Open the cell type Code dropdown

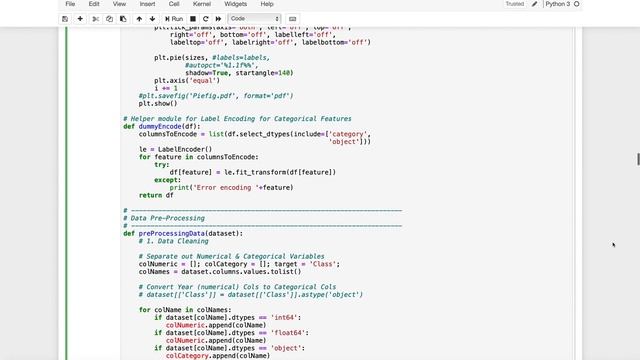coord(254,19)
